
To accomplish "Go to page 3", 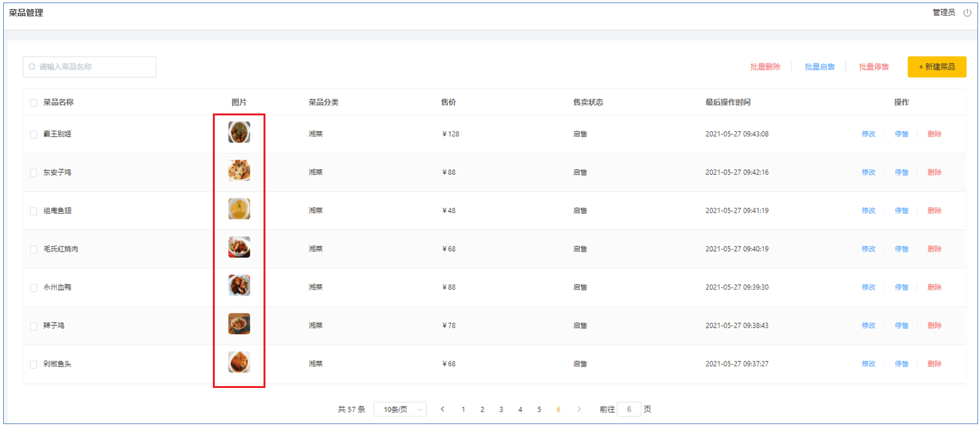I will [x=501, y=410].
